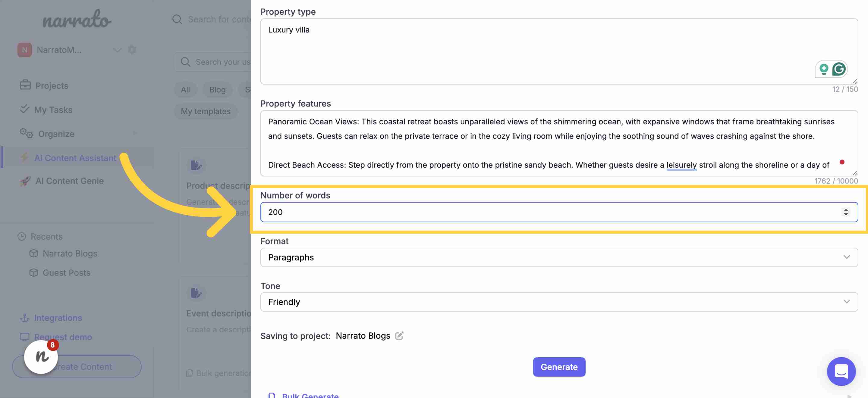Click the Organize gears icon
Screen dimensions: 868x398
tap(26, 133)
